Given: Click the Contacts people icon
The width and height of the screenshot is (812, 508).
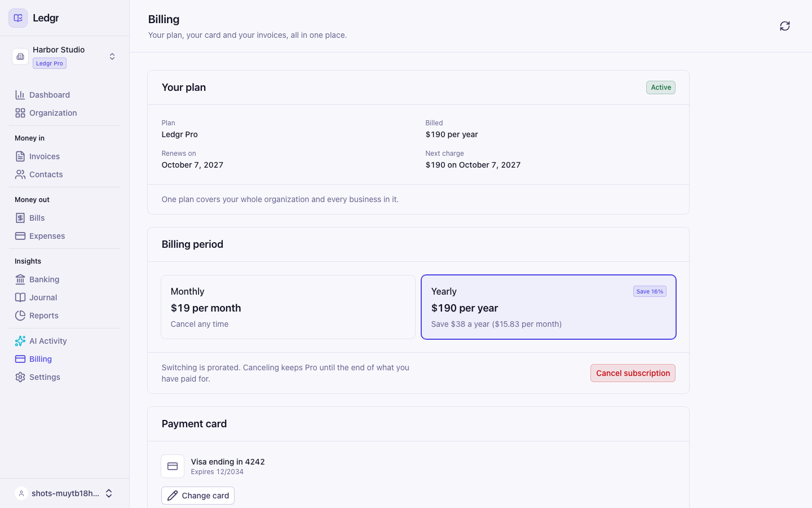Looking at the screenshot, I should pyautogui.click(x=20, y=174).
